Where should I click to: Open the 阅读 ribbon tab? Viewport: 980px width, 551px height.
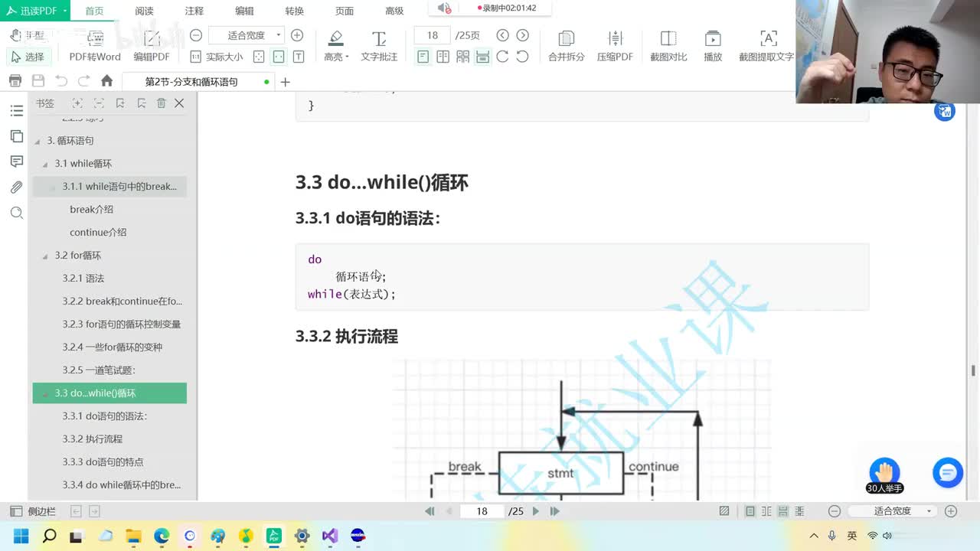pyautogui.click(x=144, y=11)
